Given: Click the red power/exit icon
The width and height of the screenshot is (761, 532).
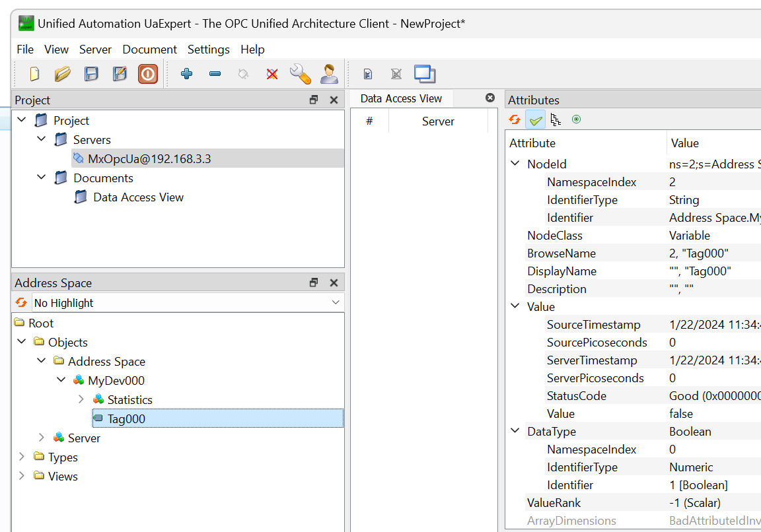Looking at the screenshot, I should (148, 74).
